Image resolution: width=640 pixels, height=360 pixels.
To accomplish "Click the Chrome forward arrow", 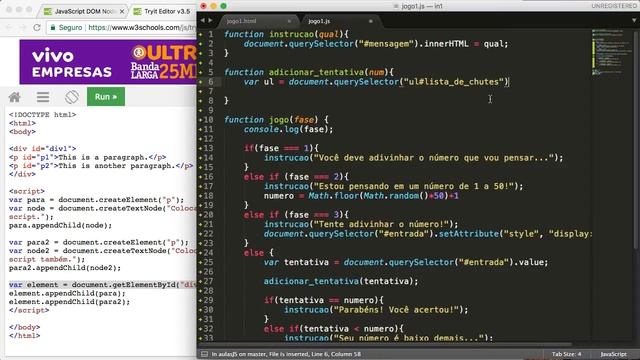I will [23, 27].
